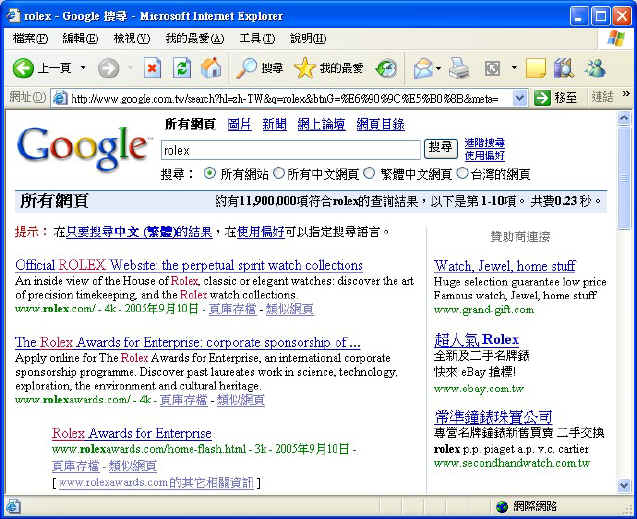The image size is (637, 519).
Task: Click into the Google search box with rolex
Action: (x=290, y=150)
